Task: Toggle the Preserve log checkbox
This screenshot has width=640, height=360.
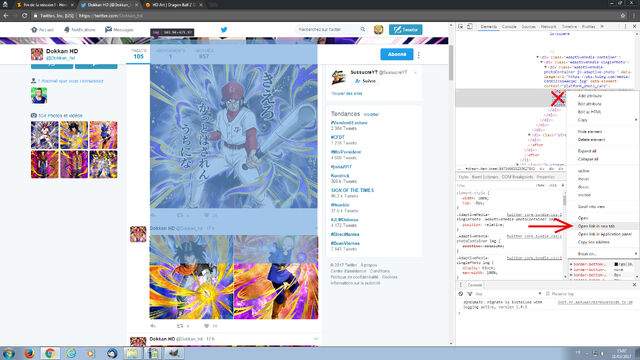Action: tap(548, 294)
